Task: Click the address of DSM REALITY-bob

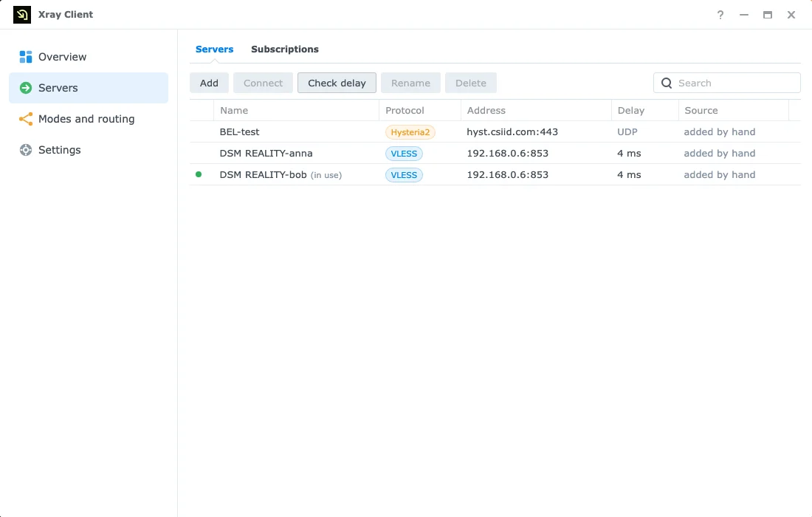Action: 508,174
